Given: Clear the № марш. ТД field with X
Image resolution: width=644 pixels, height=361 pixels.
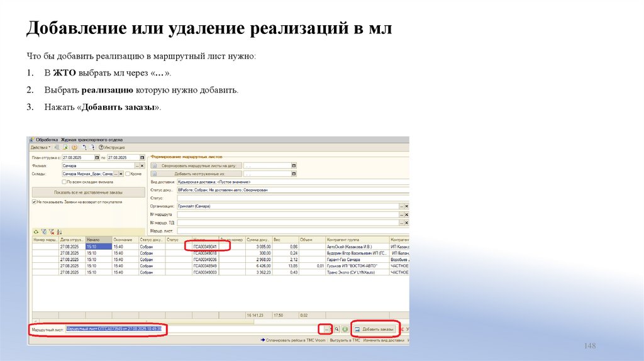Looking at the screenshot, I should [x=407, y=223].
